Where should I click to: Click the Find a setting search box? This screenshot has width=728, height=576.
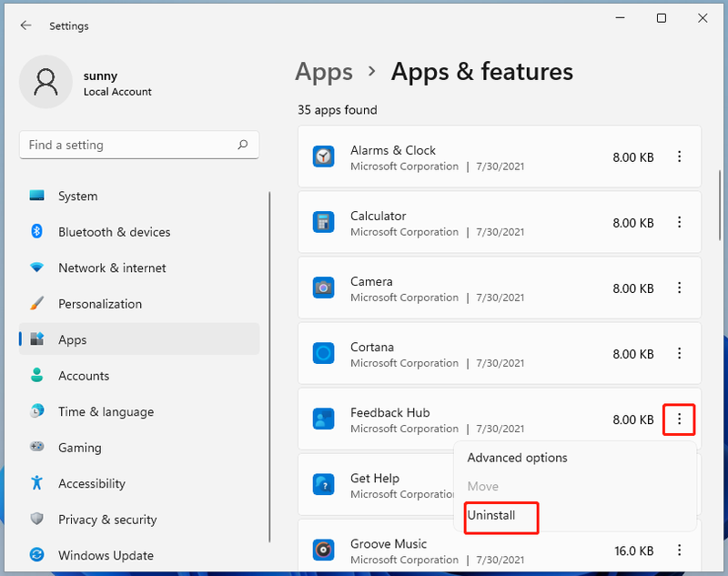point(139,145)
